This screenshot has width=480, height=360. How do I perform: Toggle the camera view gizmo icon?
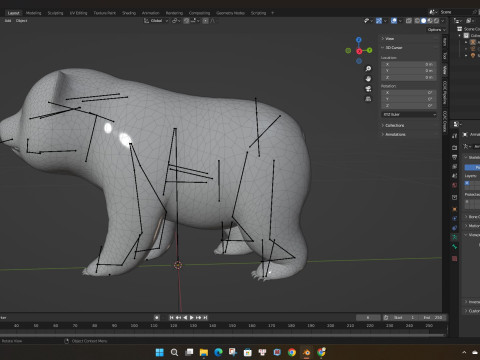click(368, 89)
